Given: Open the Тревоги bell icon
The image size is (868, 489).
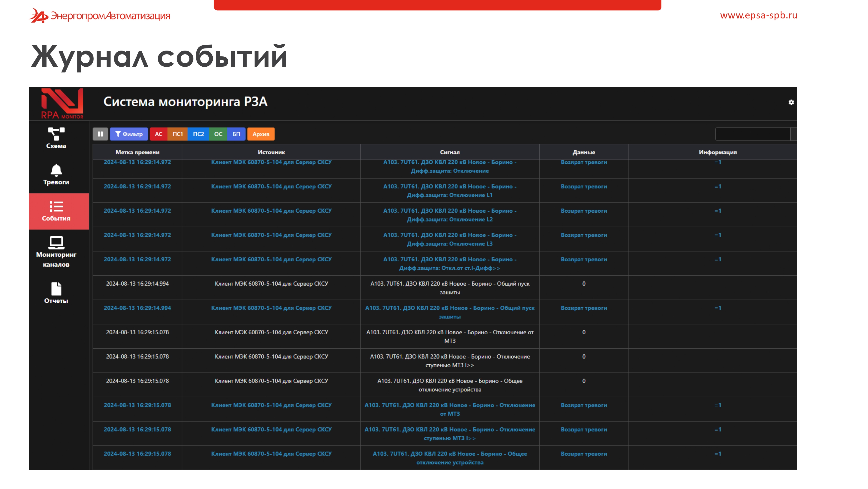Looking at the screenshot, I should pos(56,170).
